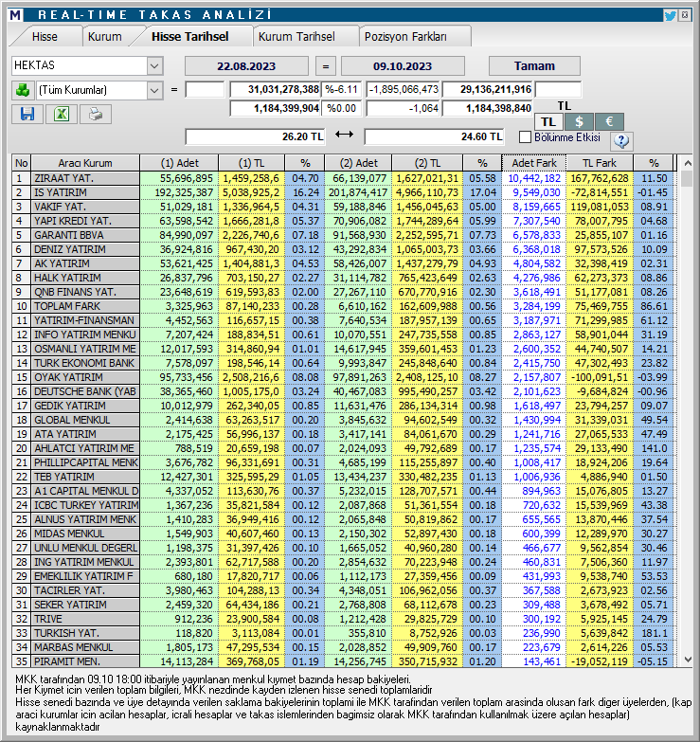Open the Kurum Tarihsel tab
This screenshot has width=700, height=742.
point(296,36)
